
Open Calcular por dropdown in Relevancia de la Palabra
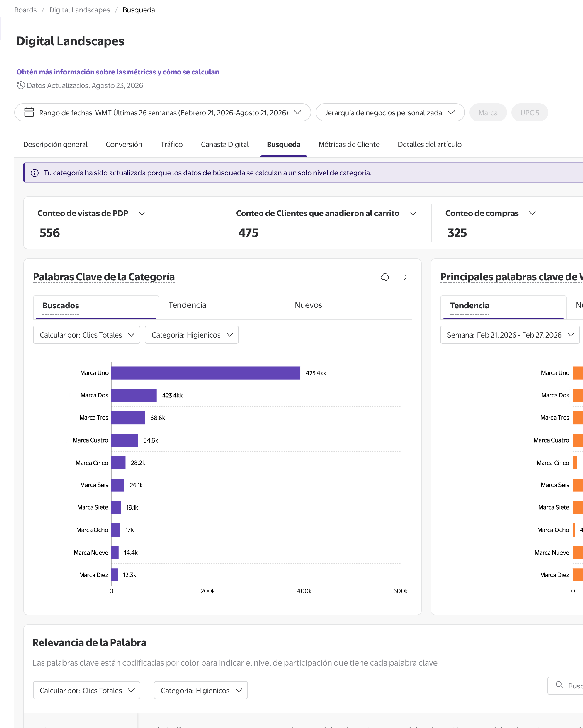tap(86, 690)
